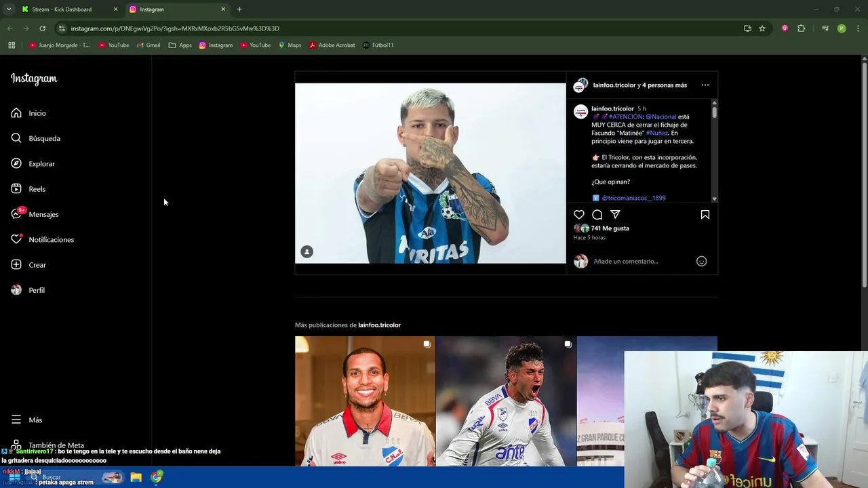Open lainfoo.tricolor link under Más publicaciones
Viewport: 868px width, 488px height.
pyautogui.click(x=379, y=325)
